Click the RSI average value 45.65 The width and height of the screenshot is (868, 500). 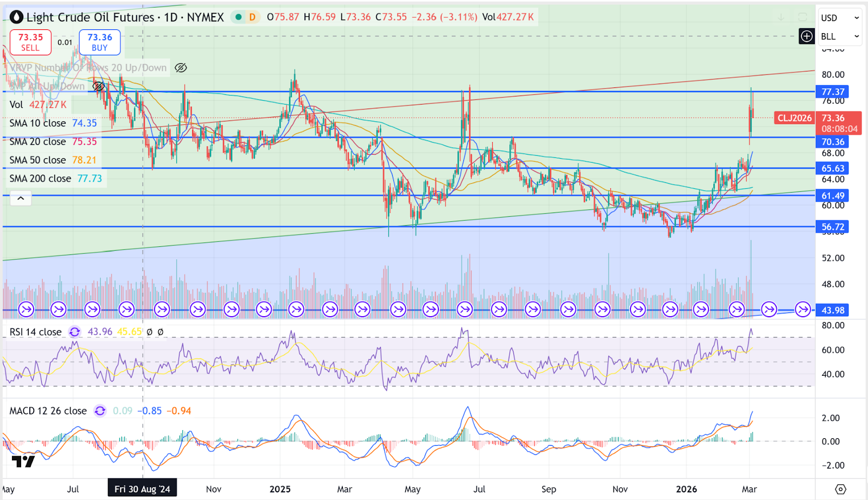click(x=130, y=331)
